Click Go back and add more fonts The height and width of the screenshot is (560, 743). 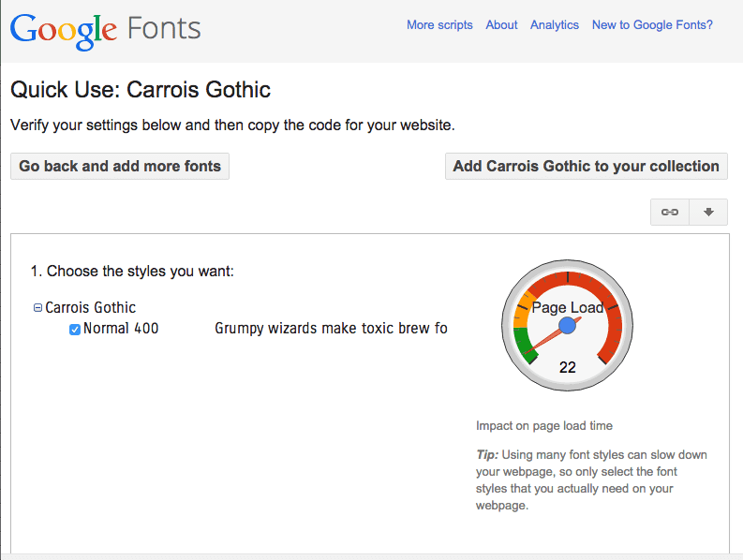click(120, 167)
